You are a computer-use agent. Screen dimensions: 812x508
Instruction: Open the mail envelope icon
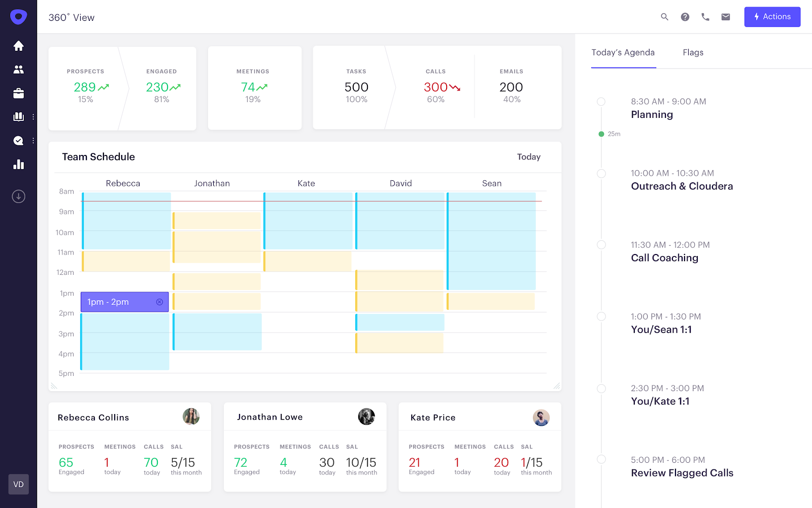[x=726, y=17]
